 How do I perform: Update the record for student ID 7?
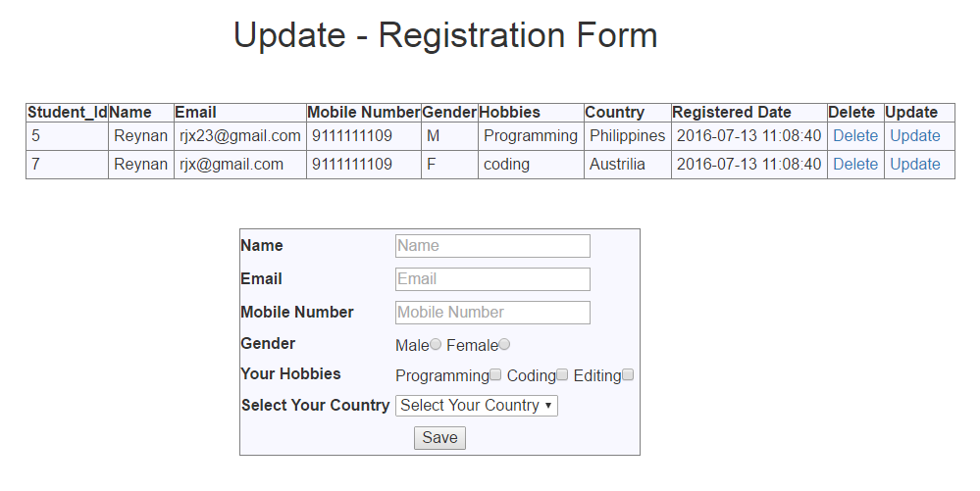tap(915, 165)
